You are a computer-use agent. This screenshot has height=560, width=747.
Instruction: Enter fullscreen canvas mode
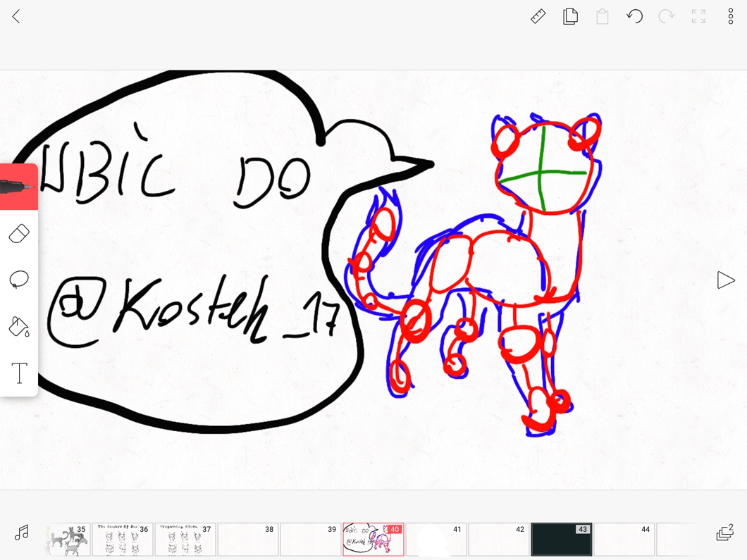[x=698, y=16]
